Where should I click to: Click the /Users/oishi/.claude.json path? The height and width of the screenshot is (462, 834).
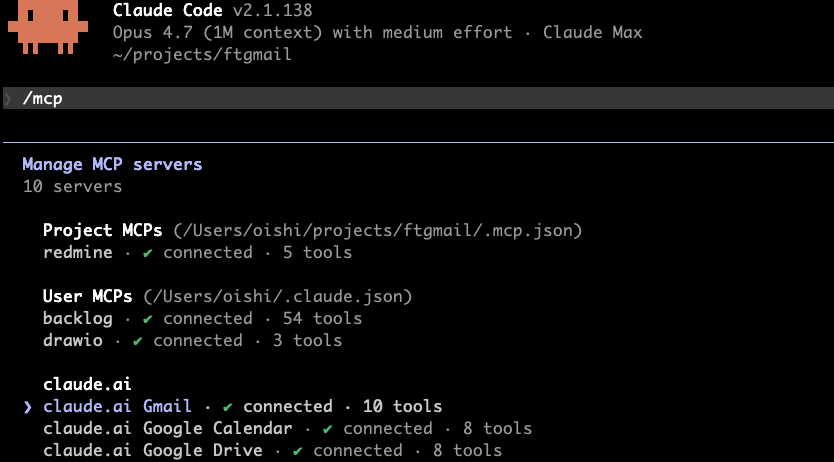(278, 296)
